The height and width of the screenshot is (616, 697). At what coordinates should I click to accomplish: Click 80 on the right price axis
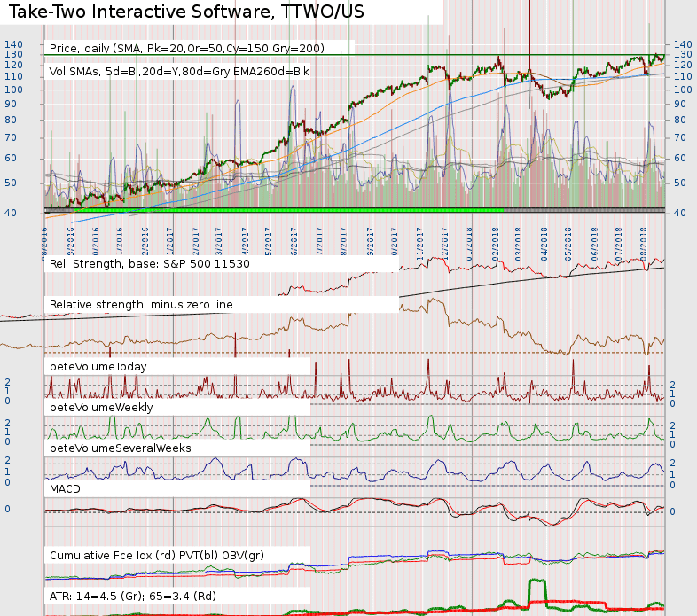click(680, 120)
